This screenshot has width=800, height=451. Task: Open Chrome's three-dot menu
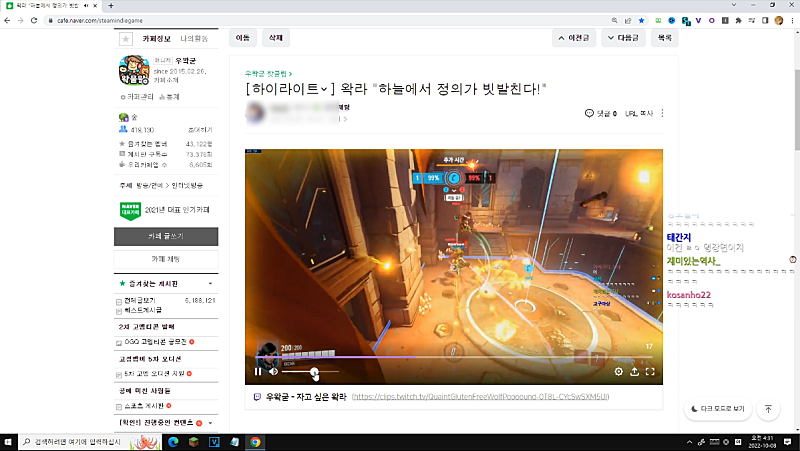[792, 20]
